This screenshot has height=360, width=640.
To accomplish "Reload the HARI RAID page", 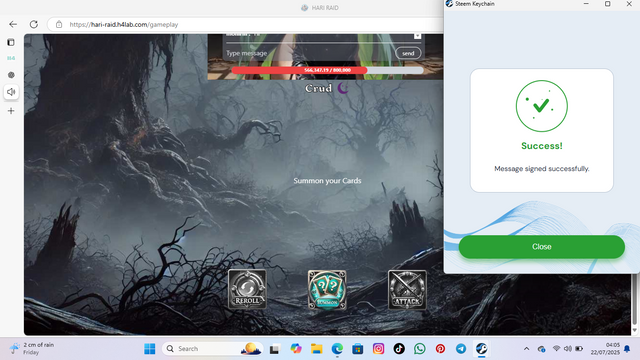I will [34, 24].
